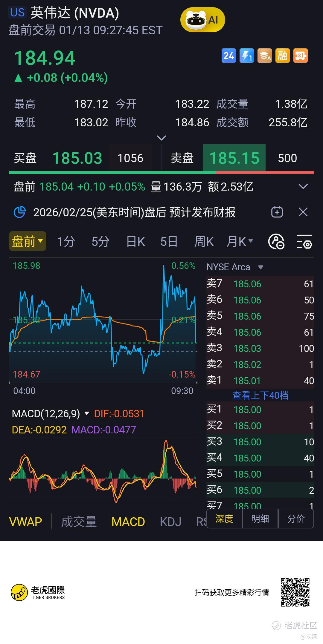
Task: Select the 卖7 185.06 order row
Action: pyautogui.click(x=260, y=284)
